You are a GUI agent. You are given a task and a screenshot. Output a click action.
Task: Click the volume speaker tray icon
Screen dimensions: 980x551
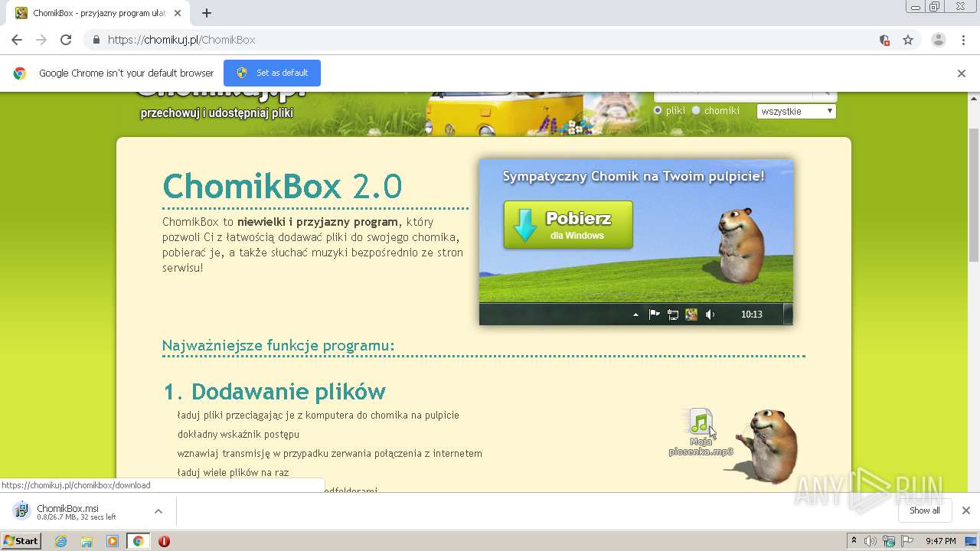(x=871, y=541)
